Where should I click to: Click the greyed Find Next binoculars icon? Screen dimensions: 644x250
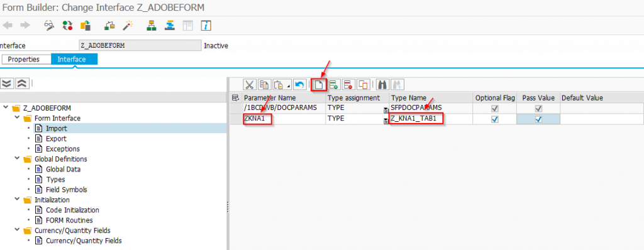tap(397, 85)
